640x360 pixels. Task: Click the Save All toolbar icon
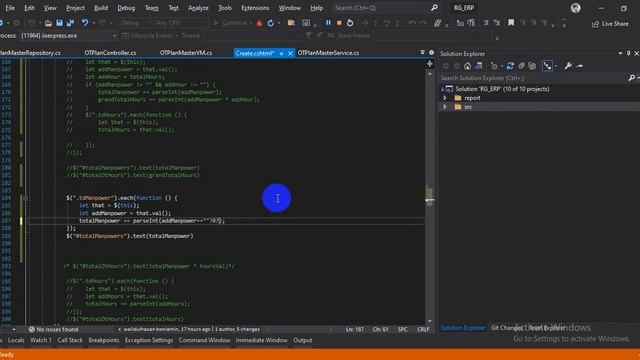tap(70, 23)
